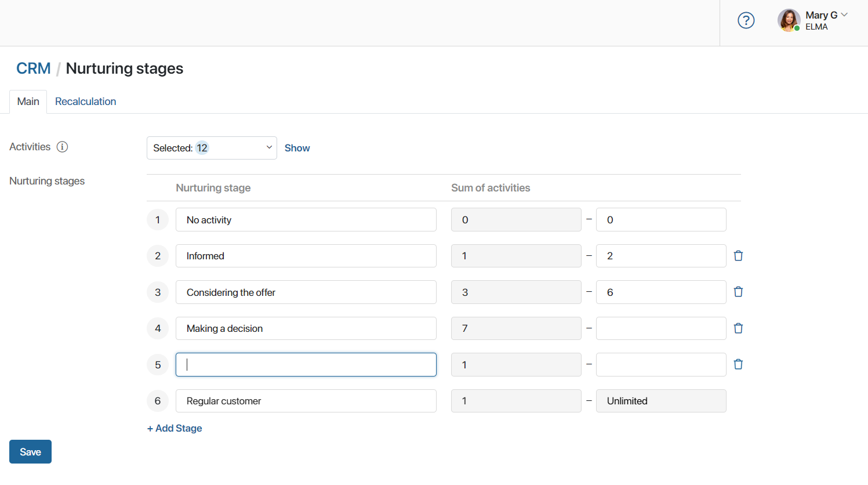The height and width of the screenshot is (485, 868).
Task: Click the Regular customer stage name field
Action: pos(306,401)
